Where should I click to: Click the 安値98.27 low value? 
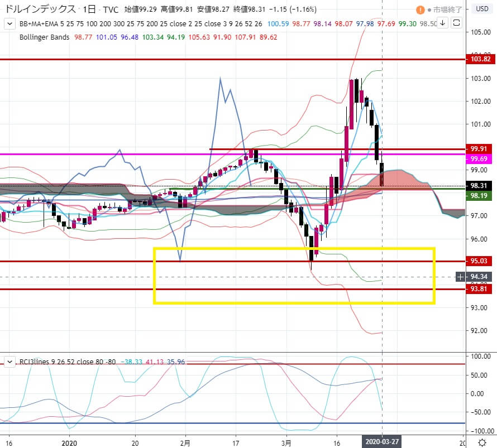[213, 9]
